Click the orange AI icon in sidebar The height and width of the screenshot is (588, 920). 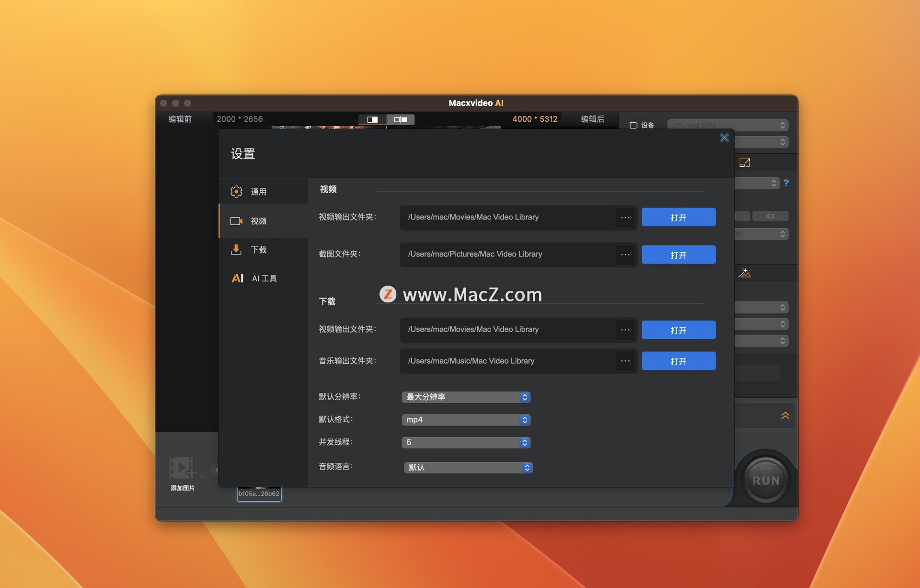(x=238, y=278)
